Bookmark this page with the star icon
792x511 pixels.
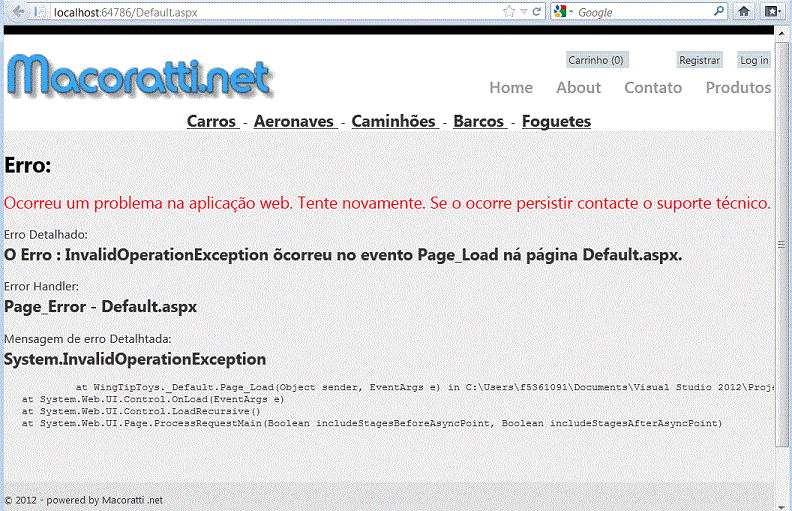pyautogui.click(x=509, y=11)
